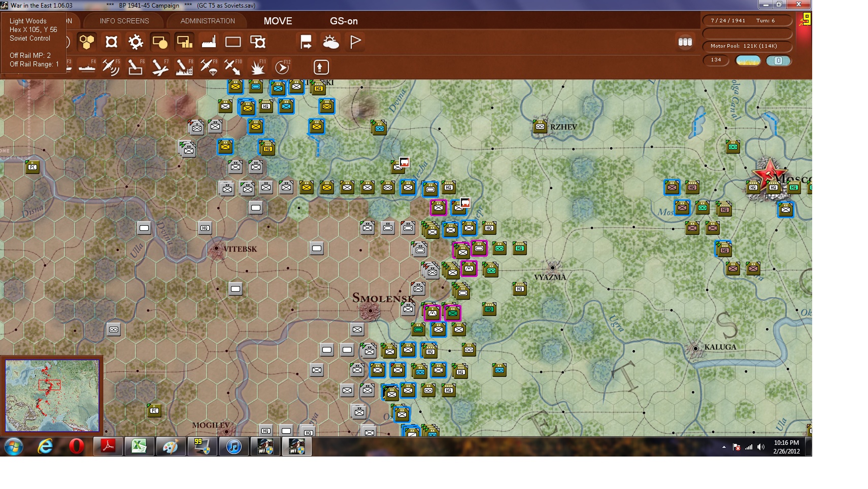The image size is (868, 489).
Task: Click the date and turn display
Action: (x=747, y=21)
